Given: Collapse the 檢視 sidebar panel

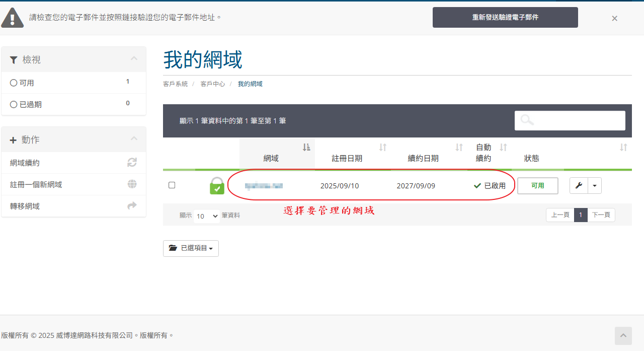Looking at the screenshot, I should (x=134, y=59).
